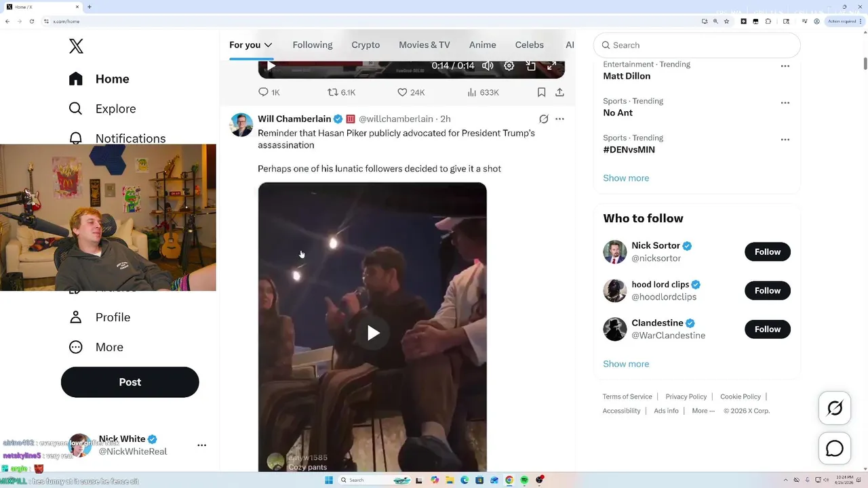Toggle picture-in-picture on the top video
This screenshot has height=488, width=868.
click(531, 66)
